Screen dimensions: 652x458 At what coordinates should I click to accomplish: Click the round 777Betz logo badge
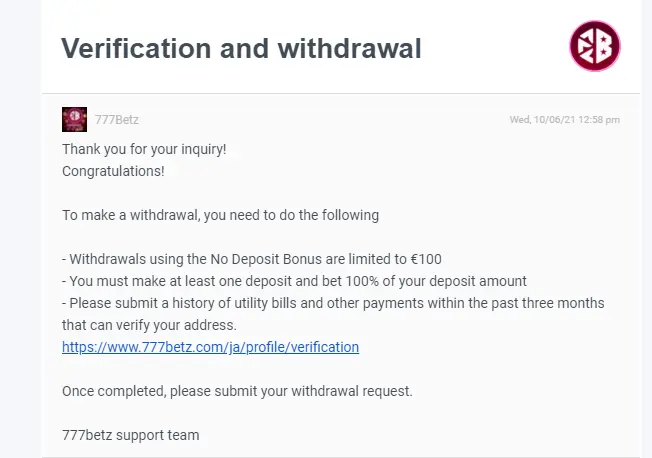(x=595, y=46)
